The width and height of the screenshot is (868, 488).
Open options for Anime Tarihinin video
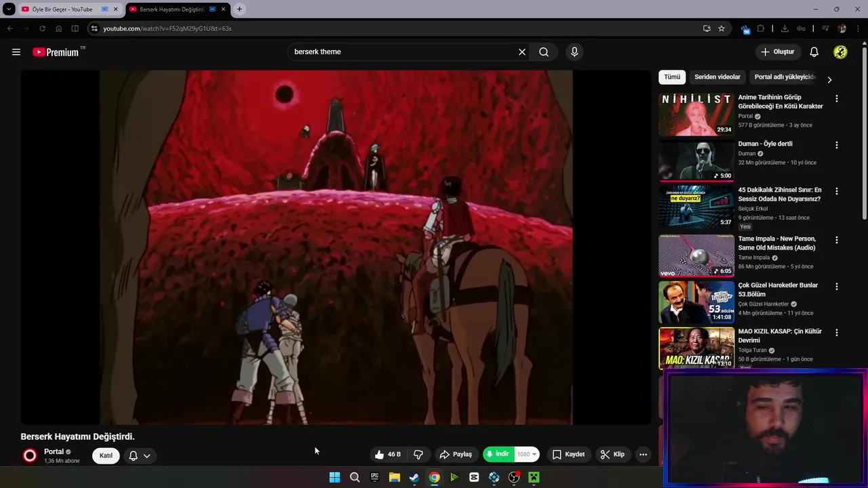point(836,99)
